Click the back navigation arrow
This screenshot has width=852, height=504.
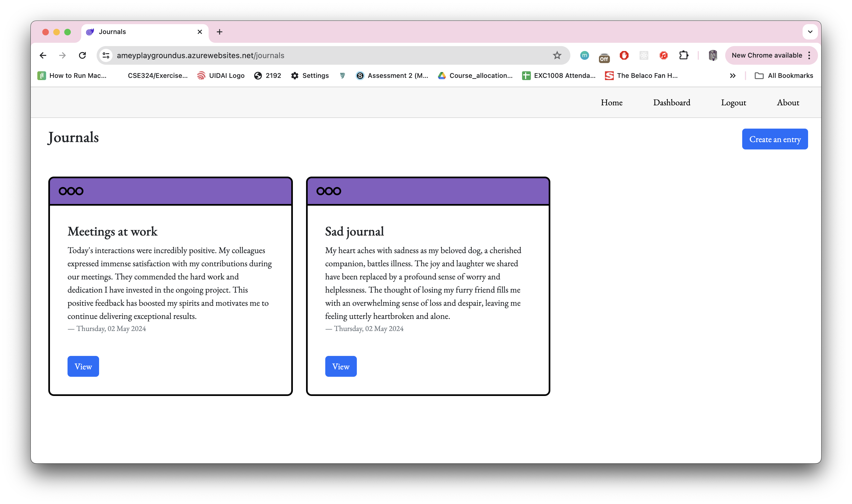coord(43,55)
